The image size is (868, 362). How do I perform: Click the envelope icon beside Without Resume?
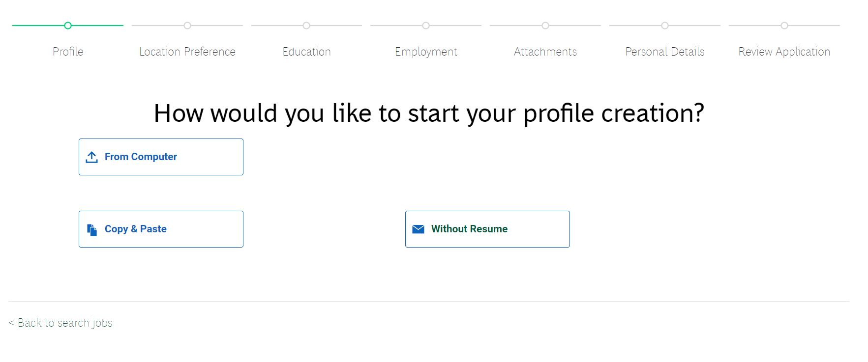click(x=418, y=229)
